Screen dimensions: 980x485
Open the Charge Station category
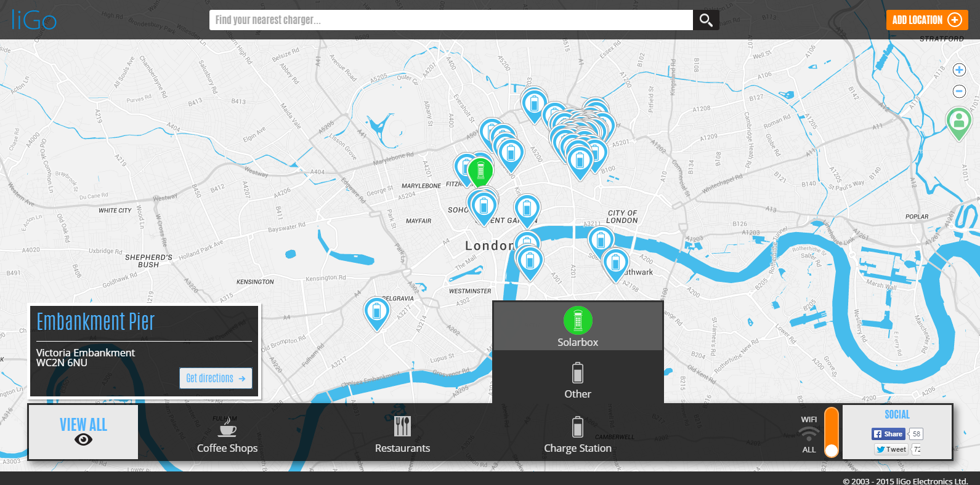point(578,435)
